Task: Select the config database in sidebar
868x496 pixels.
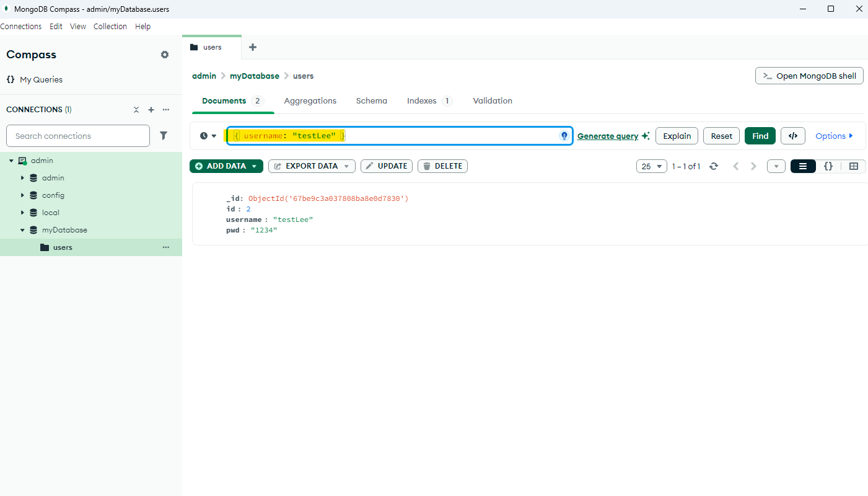Action: tap(53, 195)
